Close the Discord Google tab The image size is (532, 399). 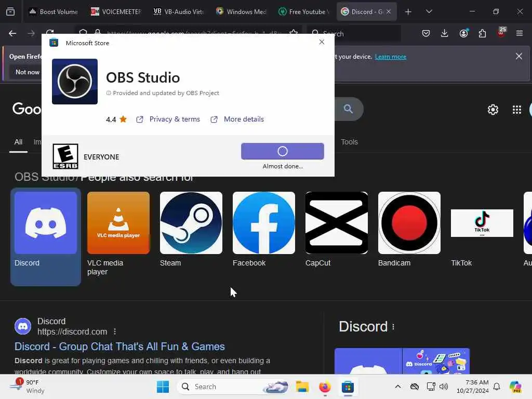point(389,11)
